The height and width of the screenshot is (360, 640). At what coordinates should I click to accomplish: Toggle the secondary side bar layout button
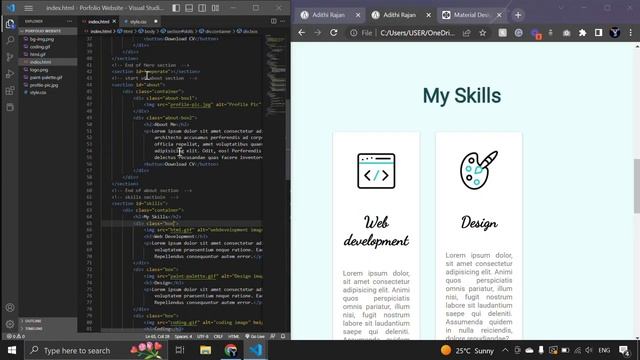point(202,8)
